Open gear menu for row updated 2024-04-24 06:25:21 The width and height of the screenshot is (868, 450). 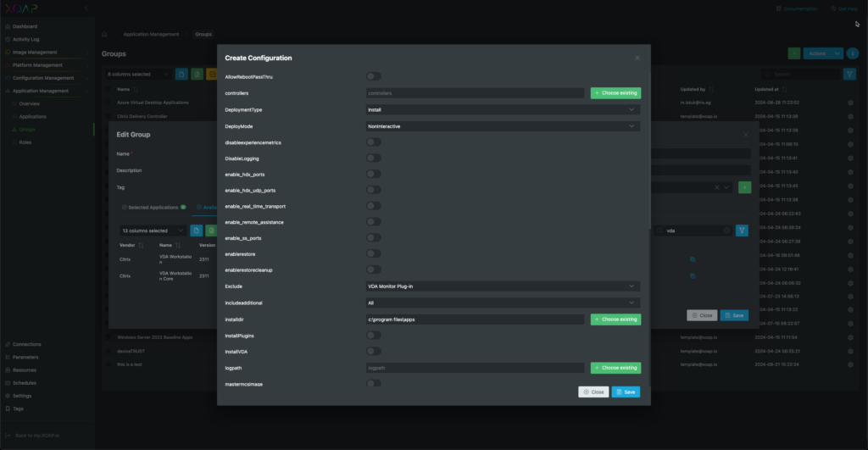tap(850, 352)
